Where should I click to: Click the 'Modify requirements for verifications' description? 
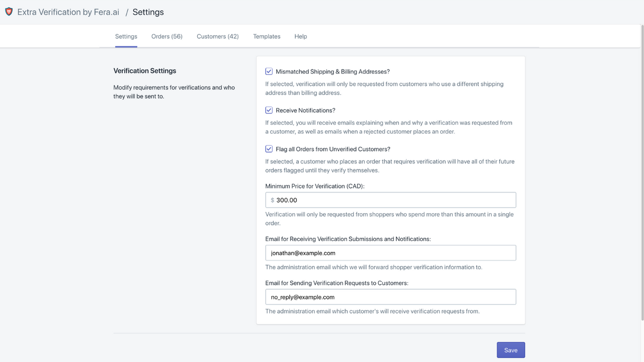pos(174,92)
